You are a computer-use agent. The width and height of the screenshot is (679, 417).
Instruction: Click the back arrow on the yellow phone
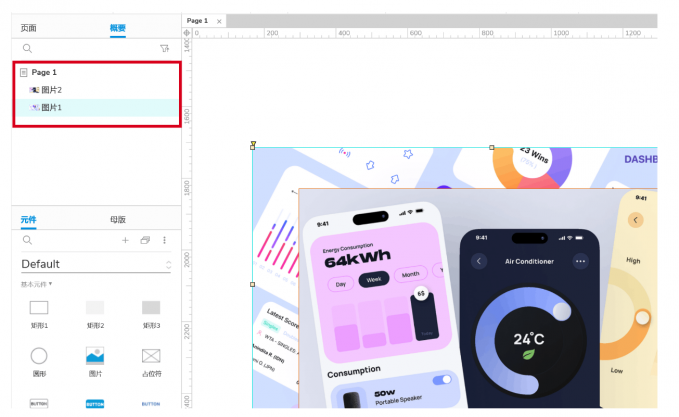click(x=635, y=220)
